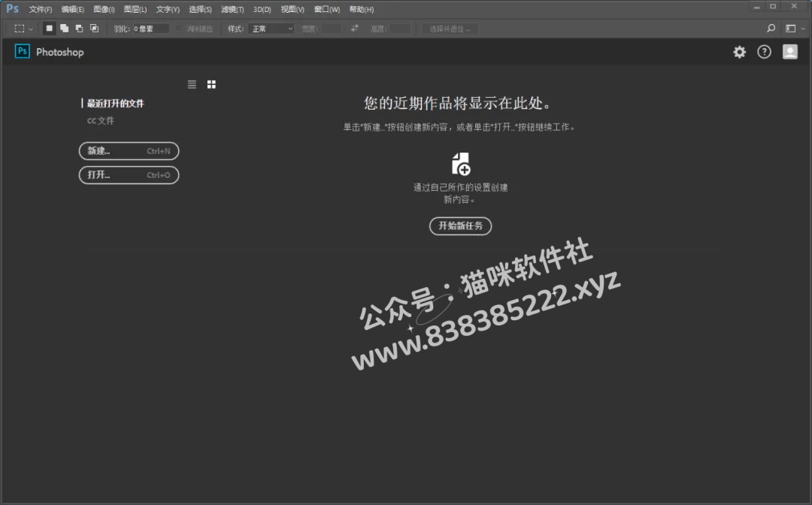Open the 图像(I) menu
This screenshot has width=812, height=505.
[x=104, y=9]
